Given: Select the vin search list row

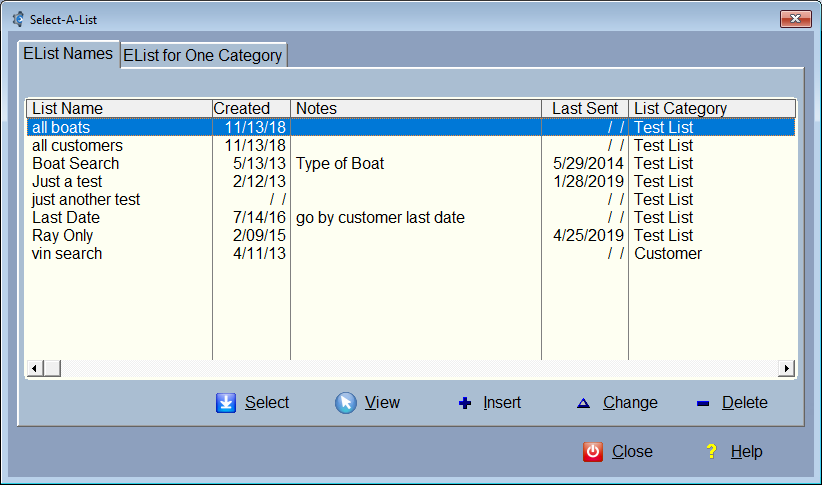Looking at the screenshot, I should (x=67, y=254).
